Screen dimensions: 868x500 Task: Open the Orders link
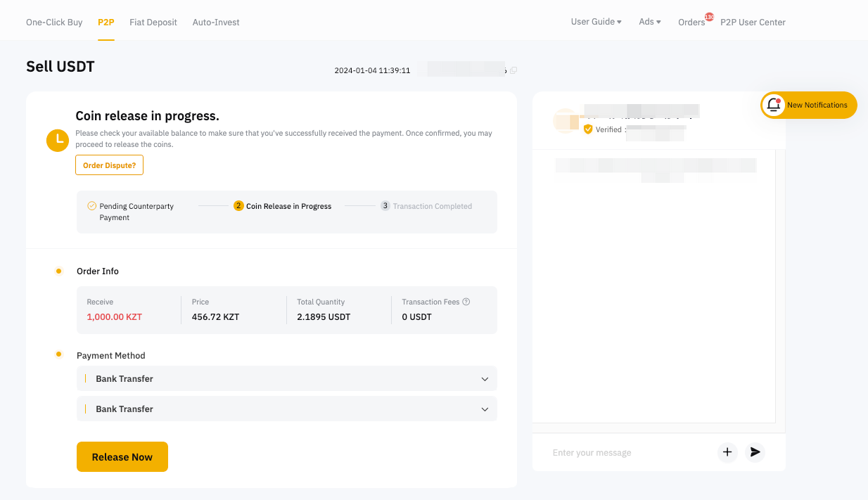[x=691, y=23]
